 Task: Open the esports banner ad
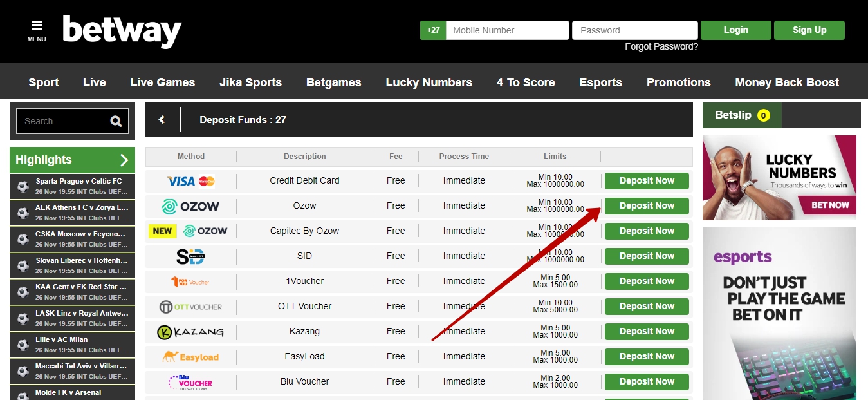pyautogui.click(x=779, y=314)
